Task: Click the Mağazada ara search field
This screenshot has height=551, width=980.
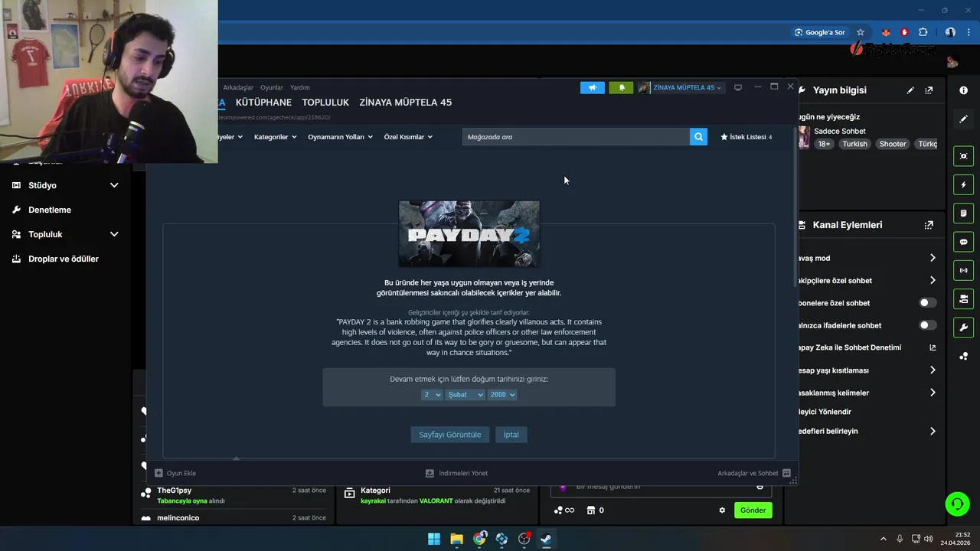Action: click(x=576, y=137)
